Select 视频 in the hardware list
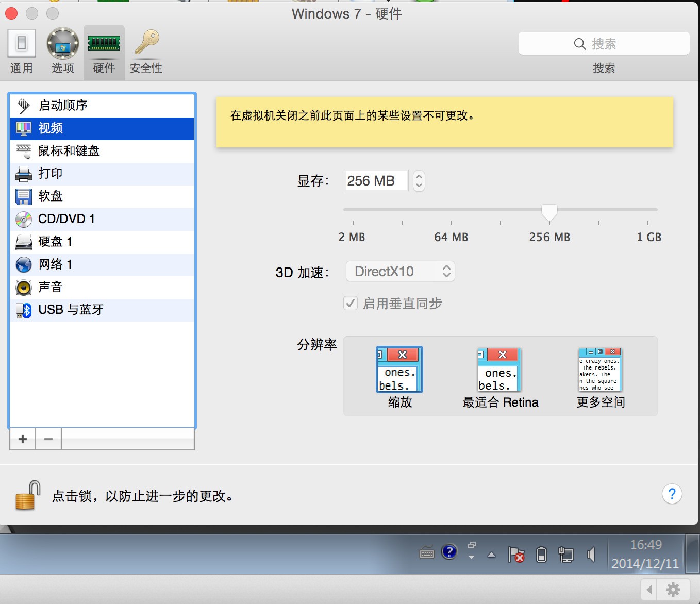The image size is (700, 604). pyautogui.click(x=102, y=128)
